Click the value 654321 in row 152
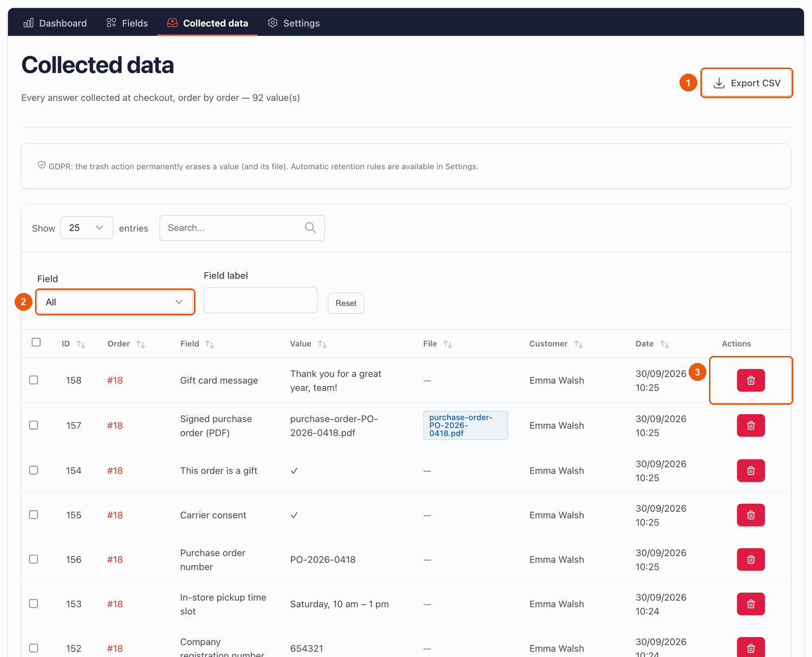The height and width of the screenshot is (657, 812). (x=307, y=648)
